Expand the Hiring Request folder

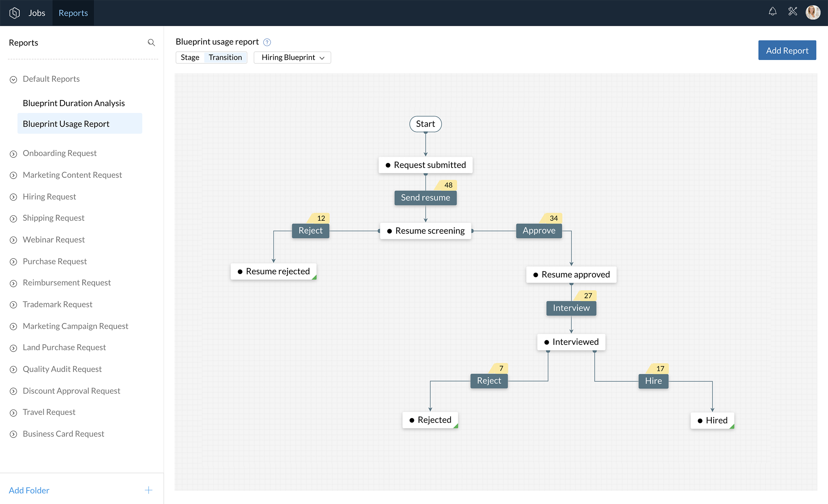click(13, 197)
